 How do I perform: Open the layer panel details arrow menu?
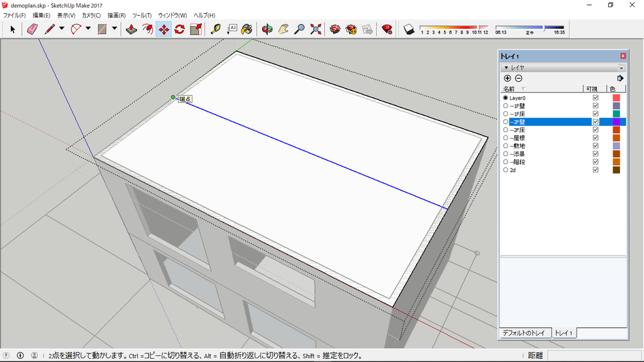pos(620,79)
